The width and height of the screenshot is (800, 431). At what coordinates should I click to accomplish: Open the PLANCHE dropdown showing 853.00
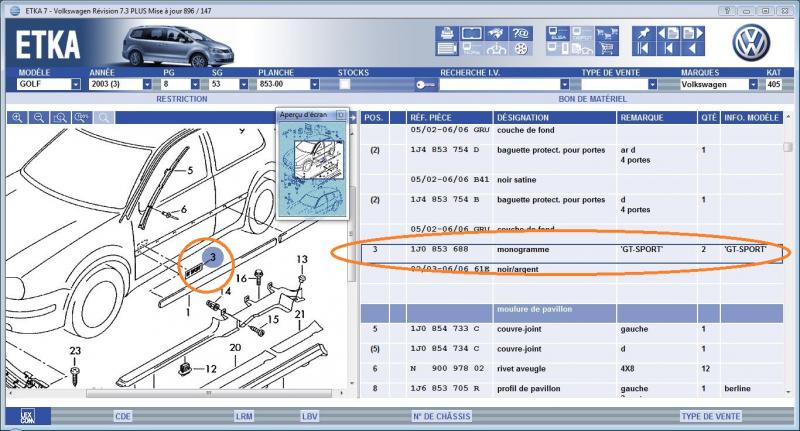point(314,84)
